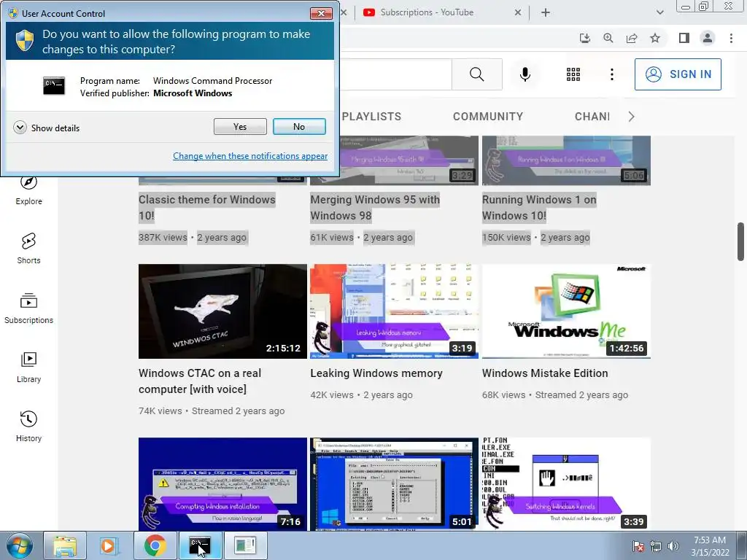This screenshot has width=747, height=560.
Task: Click the YouTube page vertical scrollbar thumb
Action: click(741, 241)
